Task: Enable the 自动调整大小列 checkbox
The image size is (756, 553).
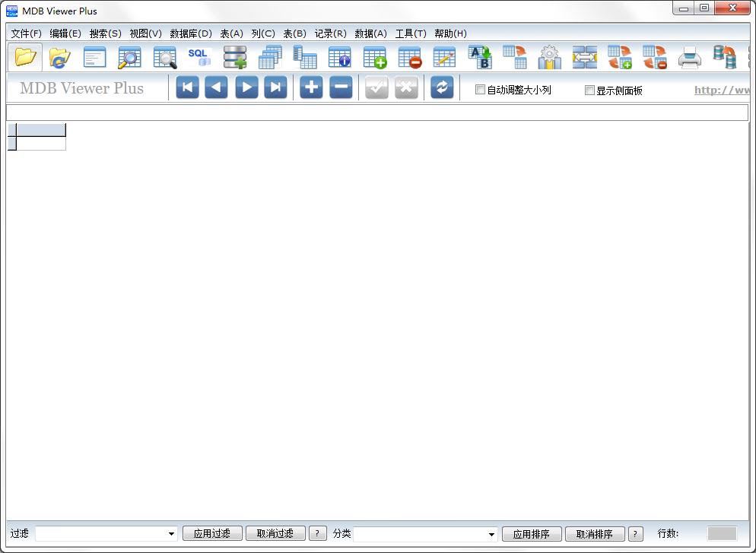Action: click(480, 89)
